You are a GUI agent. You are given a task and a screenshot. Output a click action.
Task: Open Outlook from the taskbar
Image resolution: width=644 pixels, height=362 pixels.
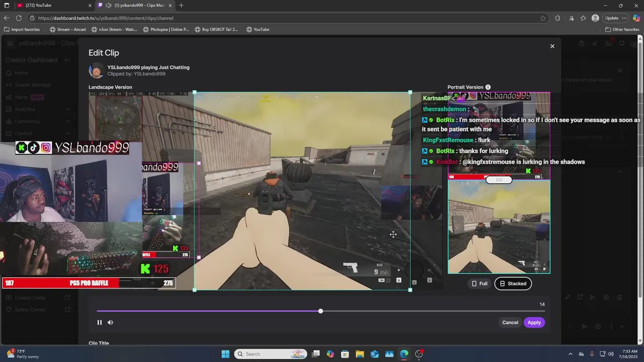point(374,354)
